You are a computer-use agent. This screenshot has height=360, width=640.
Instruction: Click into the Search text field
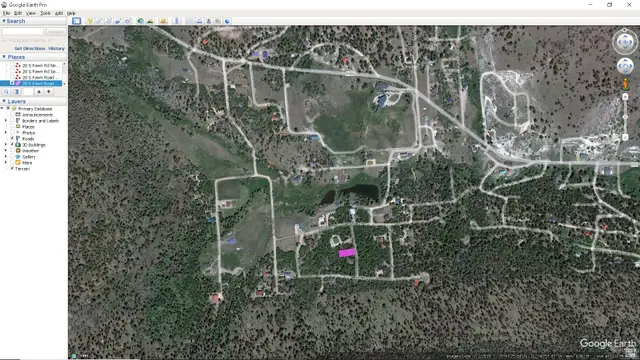[x=23, y=31]
